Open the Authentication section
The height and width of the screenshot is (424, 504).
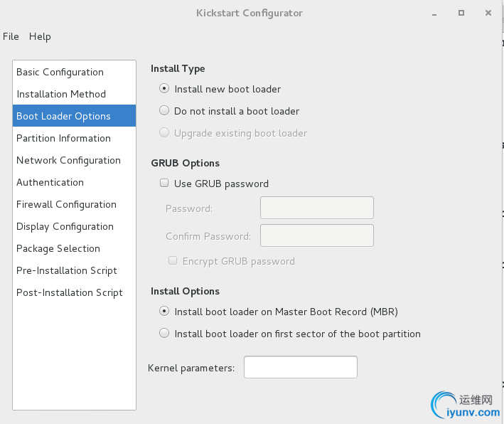tap(50, 182)
